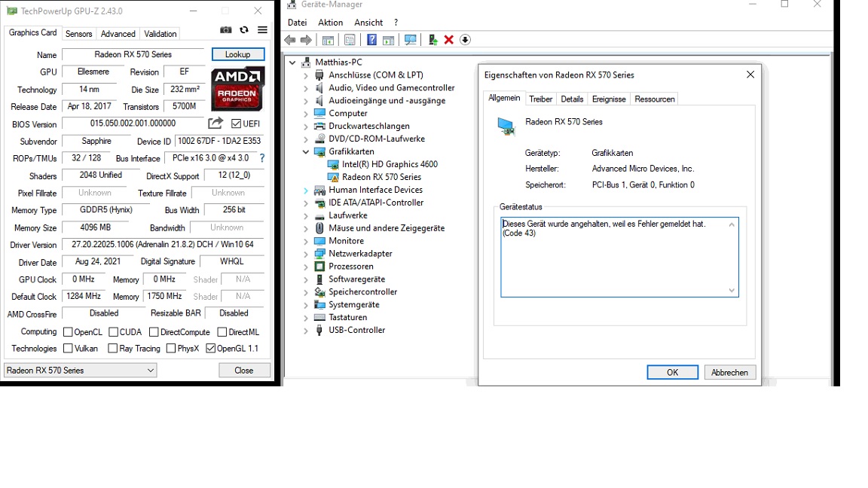Toggle the DirectML checkbox
Image resolution: width=868 pixels, height=488 pixels.
222,332
